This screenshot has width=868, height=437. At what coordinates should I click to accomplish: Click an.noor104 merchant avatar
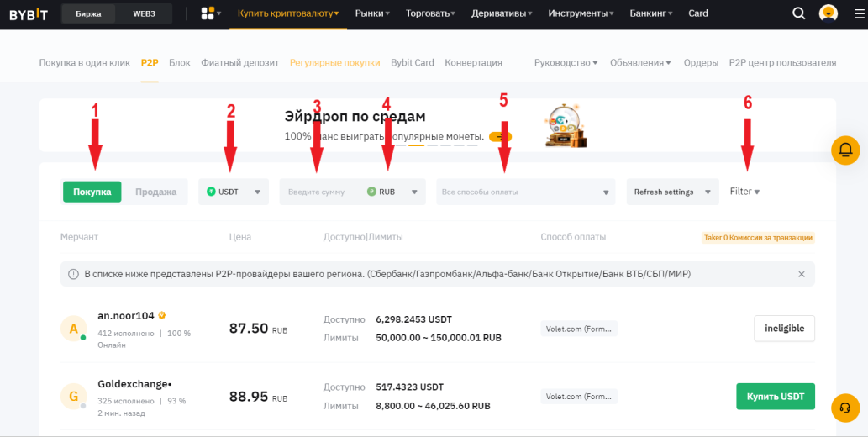click(74, 329)
